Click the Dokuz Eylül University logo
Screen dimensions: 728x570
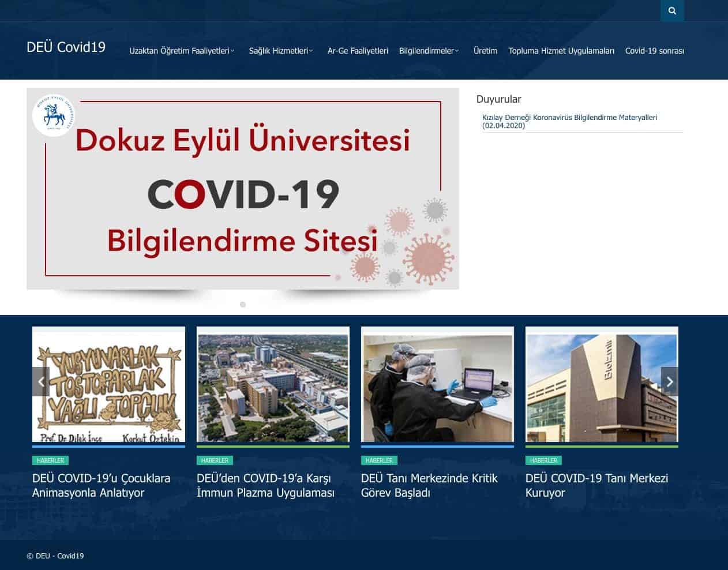coord(54,115)
